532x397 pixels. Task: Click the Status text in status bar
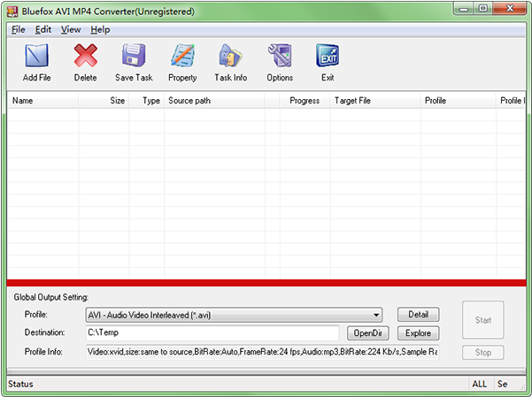[20, 384]
